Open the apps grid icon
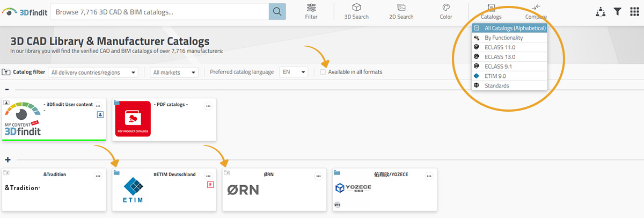 coord(635,11)
